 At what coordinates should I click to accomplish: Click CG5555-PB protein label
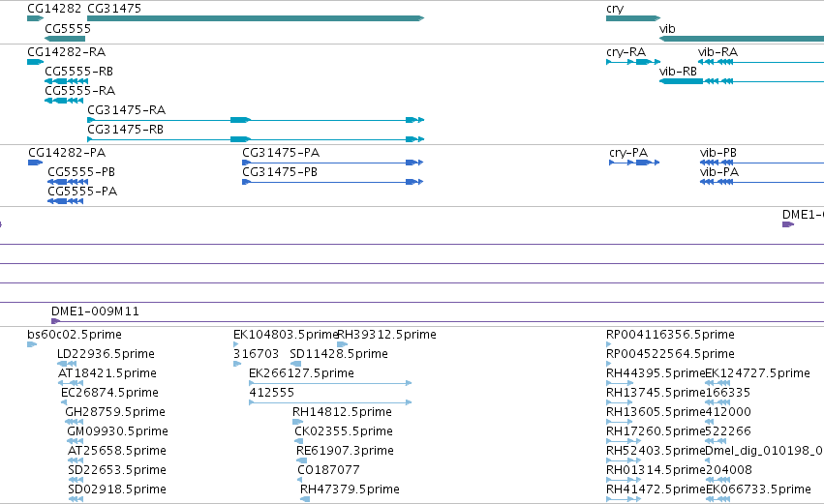[x=81, y=172]
